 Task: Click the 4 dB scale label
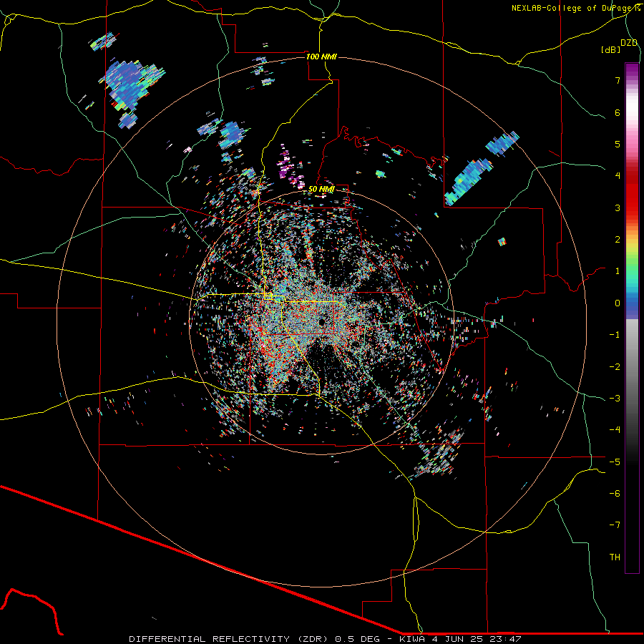[618, 176]
